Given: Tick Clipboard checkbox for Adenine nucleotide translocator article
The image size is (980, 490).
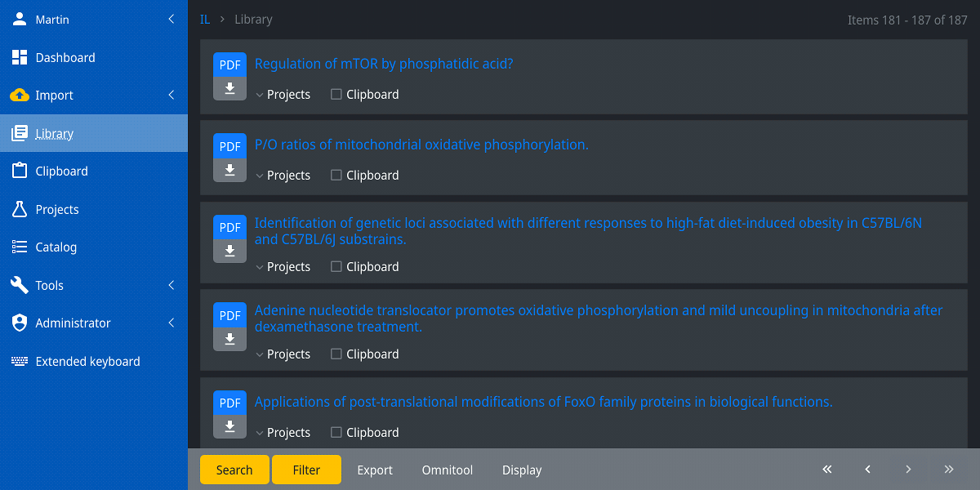Looking at the screenshot, I should click(336, 354).
